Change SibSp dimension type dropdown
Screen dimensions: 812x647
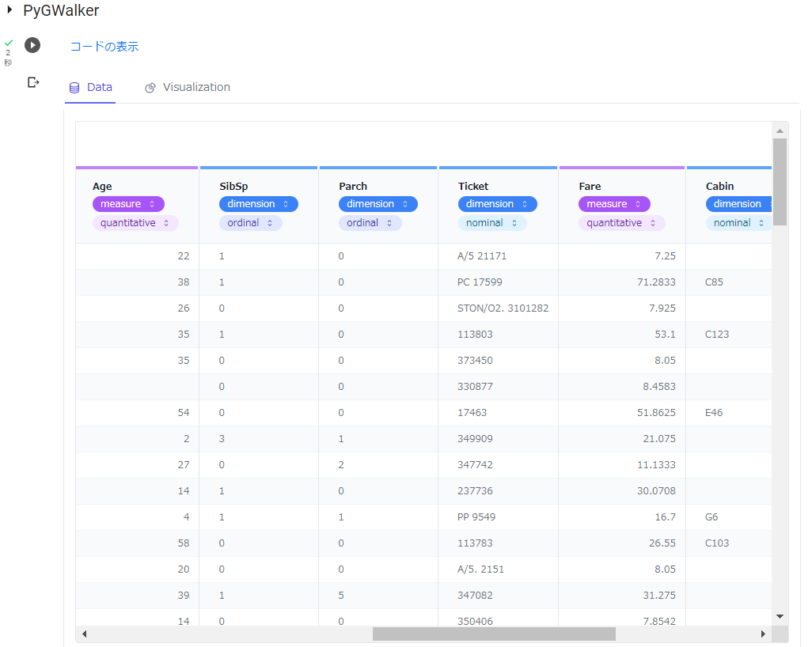tap(258, 204)
